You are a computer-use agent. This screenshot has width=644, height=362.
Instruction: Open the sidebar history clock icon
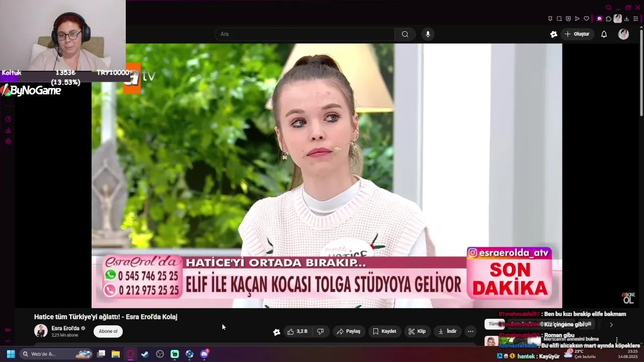pyautogui.click(x=8, y=119)
